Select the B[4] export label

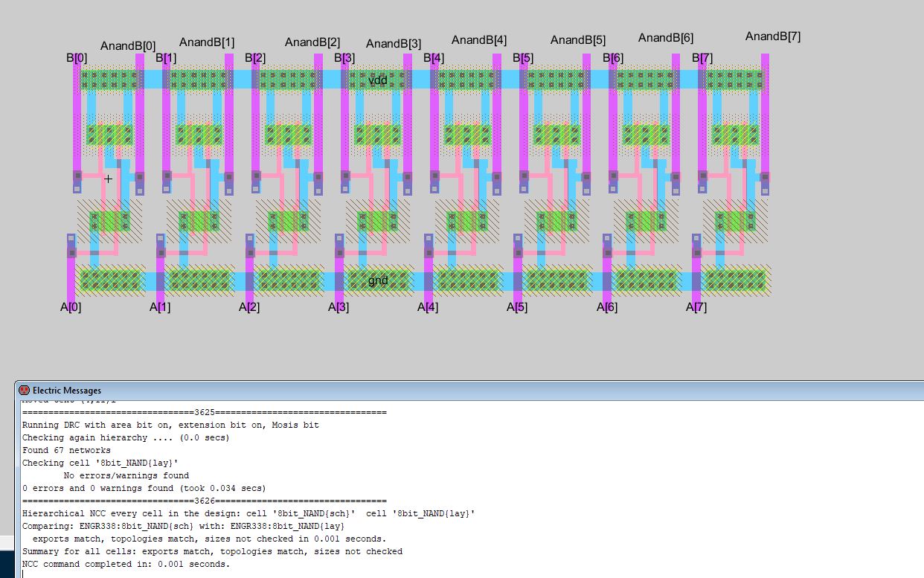434,57
